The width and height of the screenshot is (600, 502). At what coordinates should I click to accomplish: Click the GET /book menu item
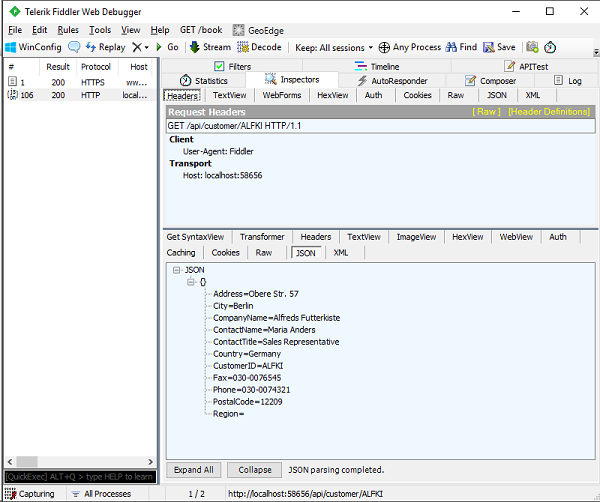point(201,30)
